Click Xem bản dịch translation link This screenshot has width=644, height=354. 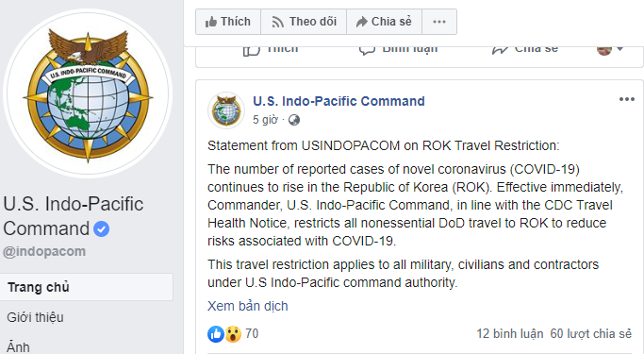click(248, 306)
